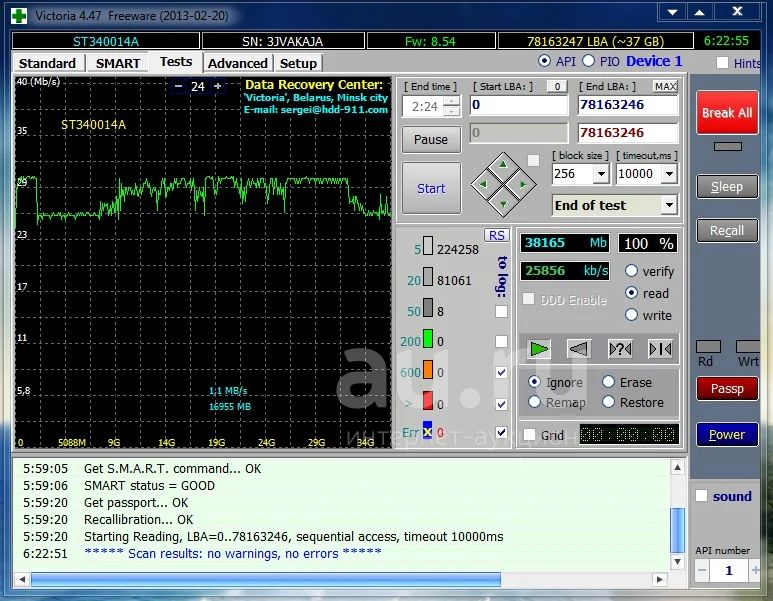Open the End of test action dropdown
Image resolution: width=773 pixels, height=601 pixels.
coord(668,205)
